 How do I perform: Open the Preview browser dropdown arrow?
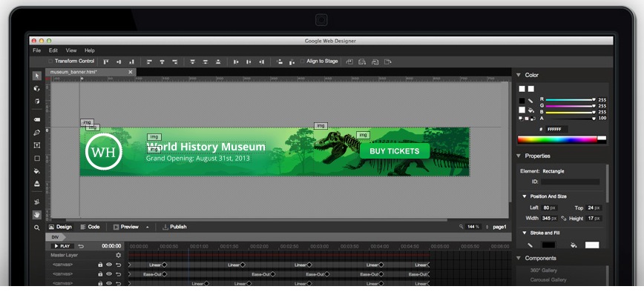[148, 227]
